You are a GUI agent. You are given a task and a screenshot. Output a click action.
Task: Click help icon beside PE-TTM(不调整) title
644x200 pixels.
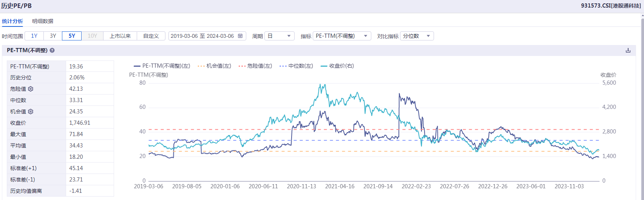point(52,50)
